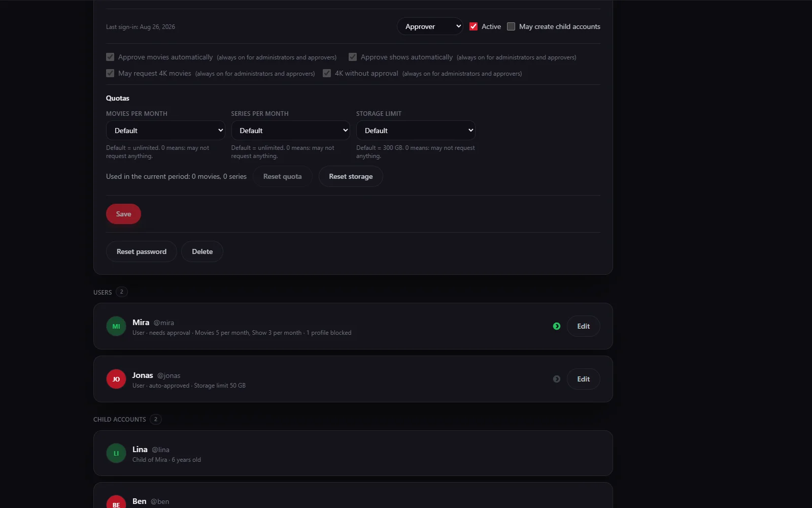The height and width of the screenshot is (508, 812).
Task: Enable May create child accounts
Action: 511,26
